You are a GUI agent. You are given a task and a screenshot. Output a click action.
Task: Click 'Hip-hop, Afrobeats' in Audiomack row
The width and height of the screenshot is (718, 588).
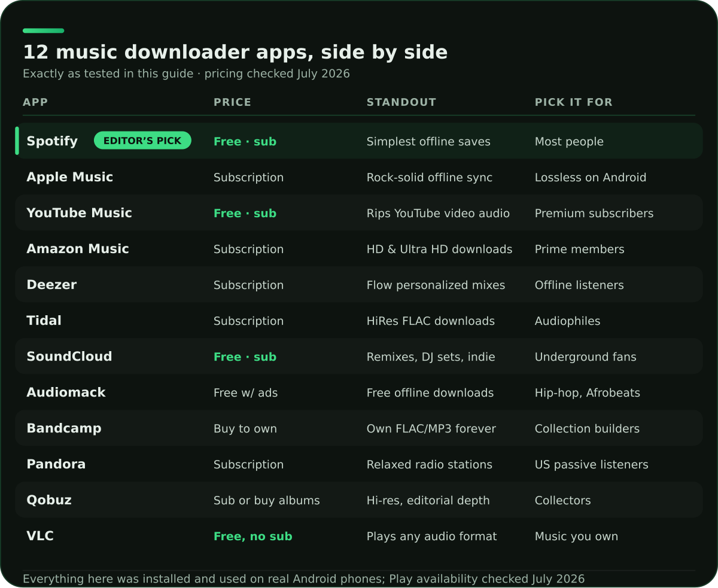point(588,393)
